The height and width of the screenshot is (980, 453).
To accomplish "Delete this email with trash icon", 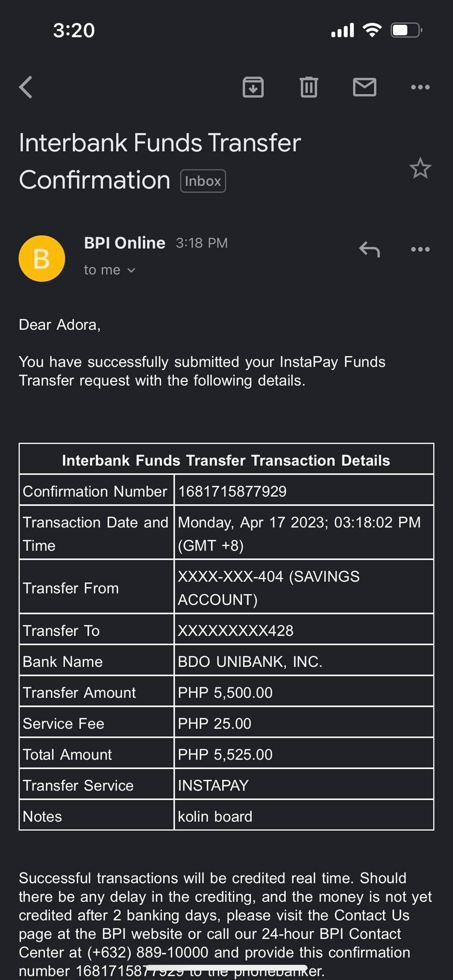I will click(x=309, y=87).
